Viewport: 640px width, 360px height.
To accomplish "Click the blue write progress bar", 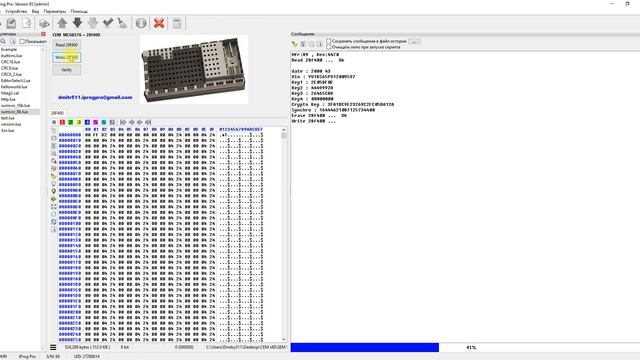I will coord(365,347).
